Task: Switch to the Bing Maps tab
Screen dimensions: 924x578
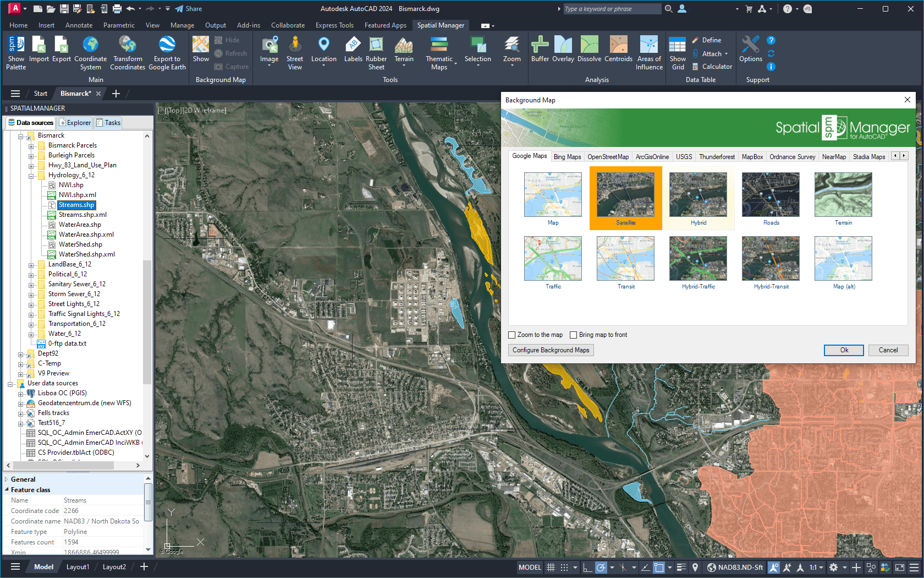Action: coord(567,157)
